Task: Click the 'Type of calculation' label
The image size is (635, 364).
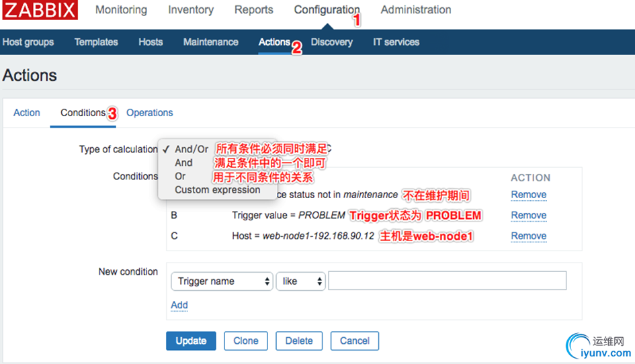Action: 118,149
